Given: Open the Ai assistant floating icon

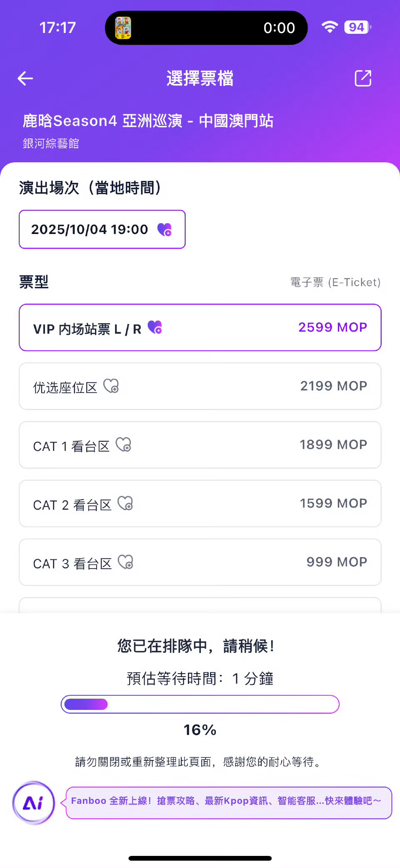Looking at the screenshot, I should [x=33, y=803].
